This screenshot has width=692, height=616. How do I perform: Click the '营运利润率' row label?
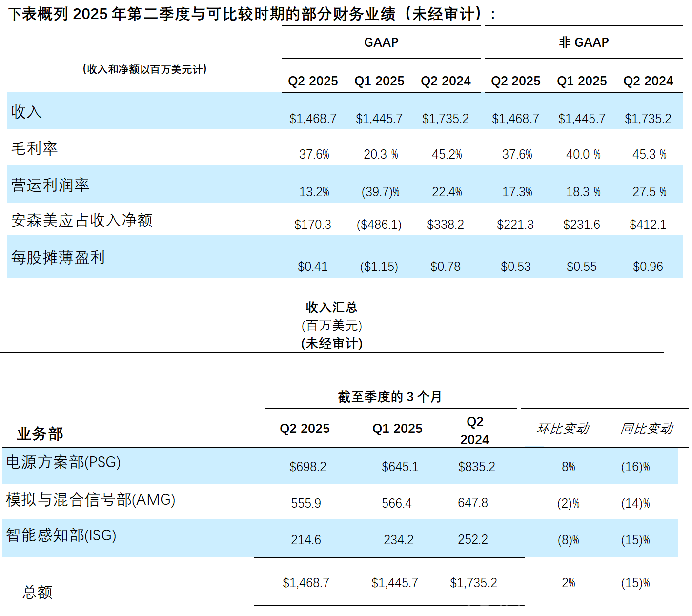(x=50, y=185)
